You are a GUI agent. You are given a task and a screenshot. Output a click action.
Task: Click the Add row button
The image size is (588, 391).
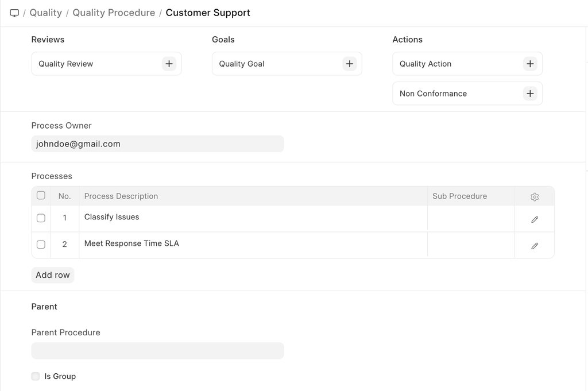click(x=53, y=275)
